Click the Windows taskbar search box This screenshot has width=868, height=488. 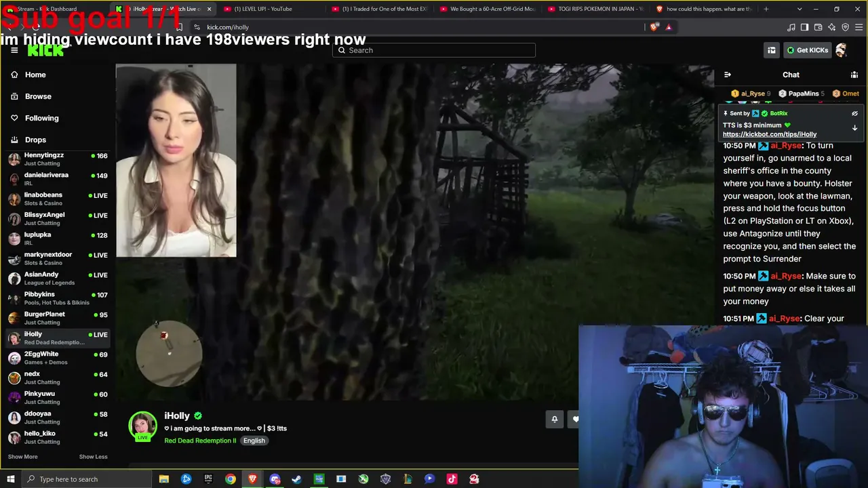pyautogui.click(x=87, y=479)
